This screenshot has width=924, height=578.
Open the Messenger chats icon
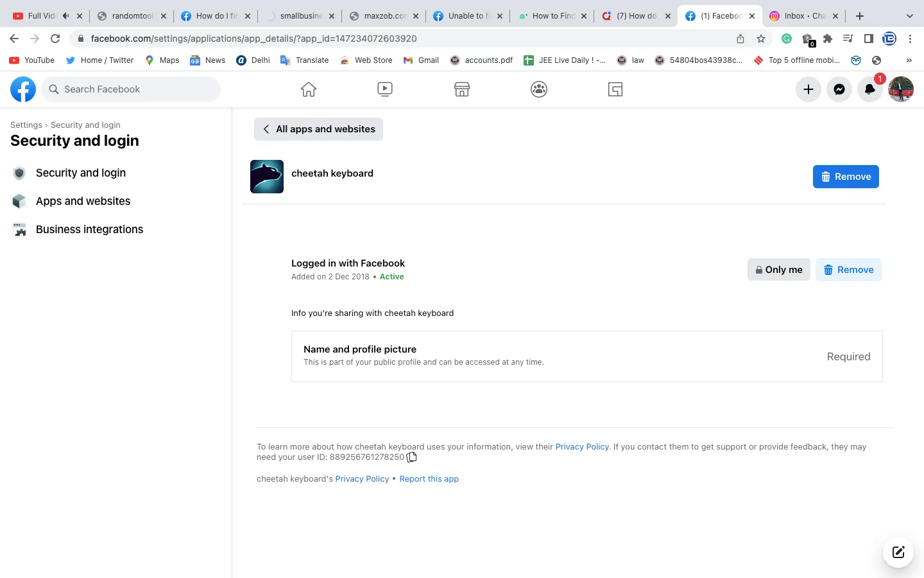839,89
